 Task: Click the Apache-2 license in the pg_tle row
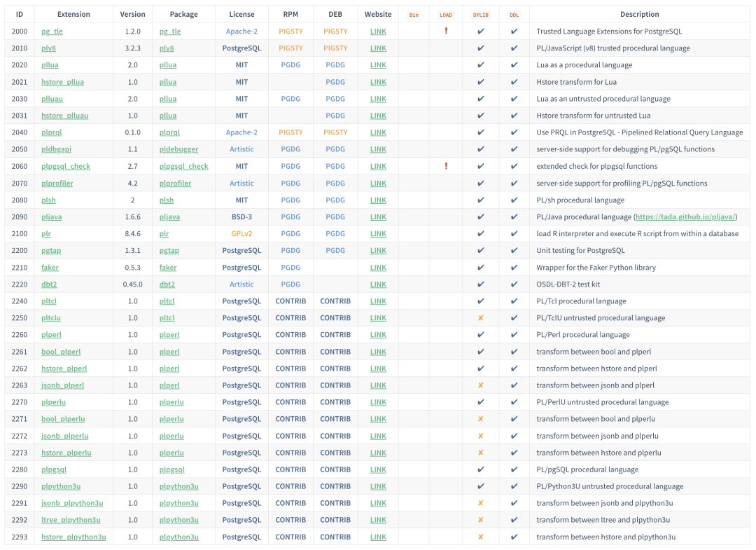coord(241,32)
